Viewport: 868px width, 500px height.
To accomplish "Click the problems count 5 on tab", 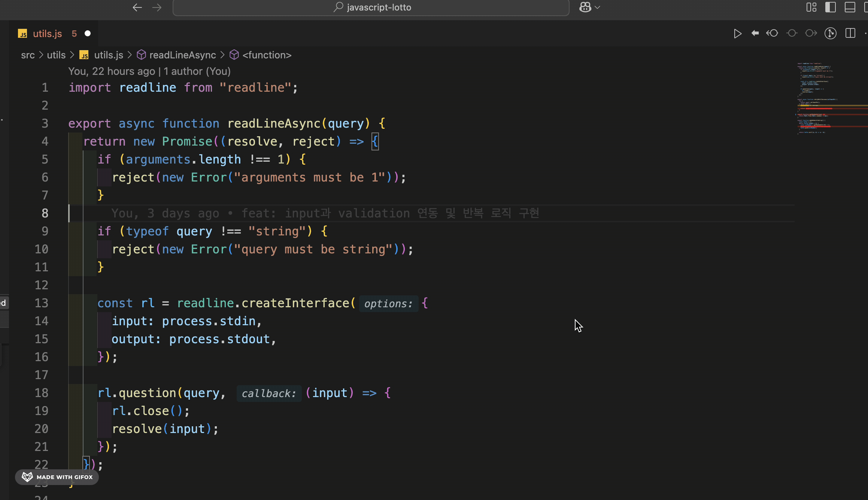I will [x=74, y=34].
